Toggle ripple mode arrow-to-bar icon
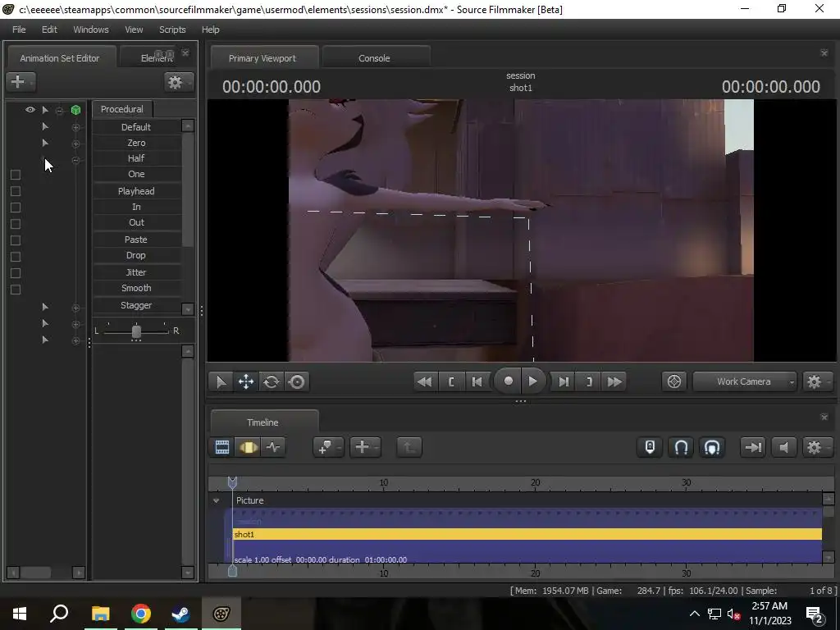Image resolution: width=840 pixels, height=630 pixels. coord(753,447)
